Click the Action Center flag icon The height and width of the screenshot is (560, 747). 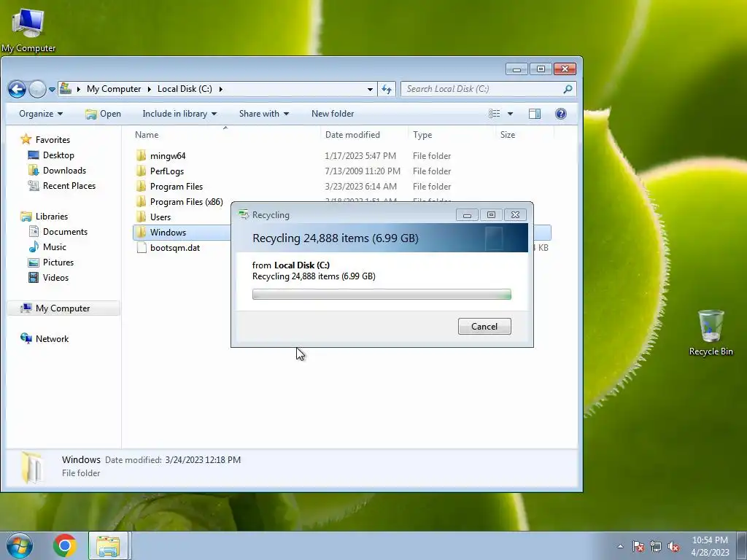[638, 546]
